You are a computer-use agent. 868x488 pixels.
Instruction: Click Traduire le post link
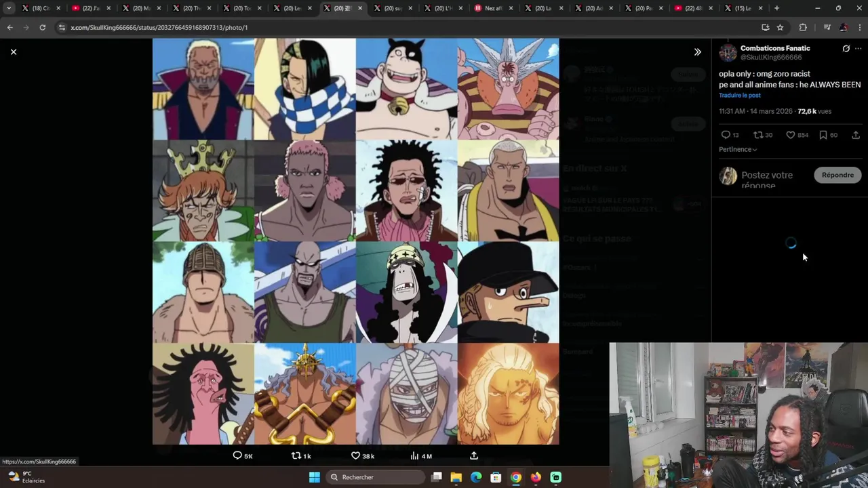click(x=739, y=95)
